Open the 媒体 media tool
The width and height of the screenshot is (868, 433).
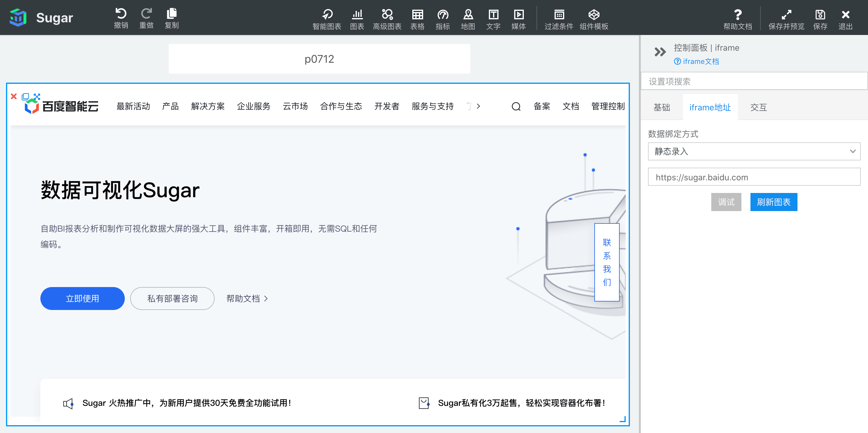click(518, 19)
